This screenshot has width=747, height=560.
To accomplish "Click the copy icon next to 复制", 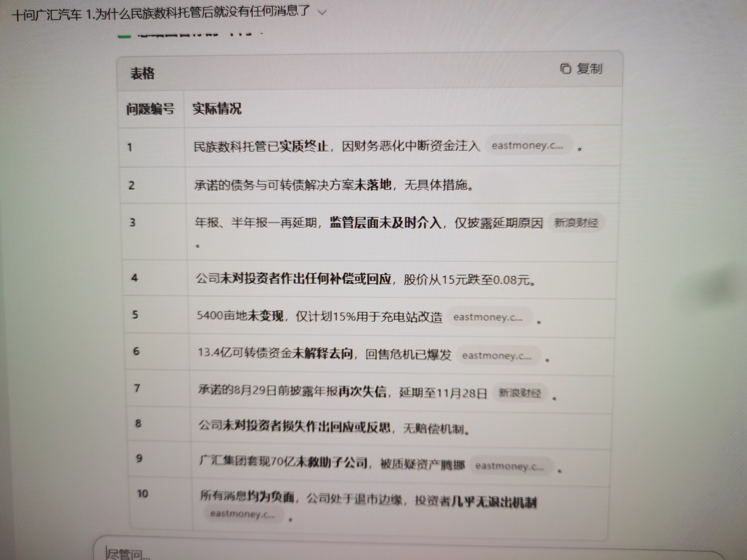I will click(x=566, y=69).
